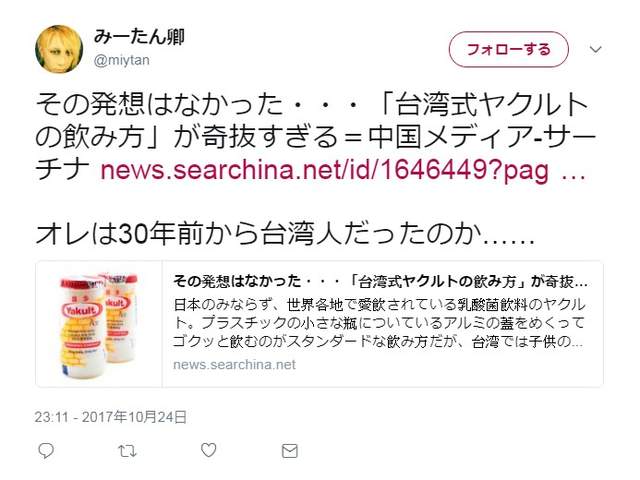Image resolution: width=640 pixels, height=480 pixels.
Task: Open the Yakult bottles card thumbnail
Action: (99, 324)
